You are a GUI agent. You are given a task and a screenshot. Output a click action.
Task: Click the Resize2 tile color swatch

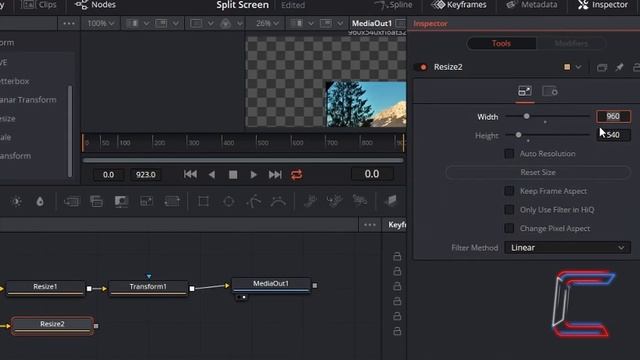pyautogui.click(x=567, y=67)
